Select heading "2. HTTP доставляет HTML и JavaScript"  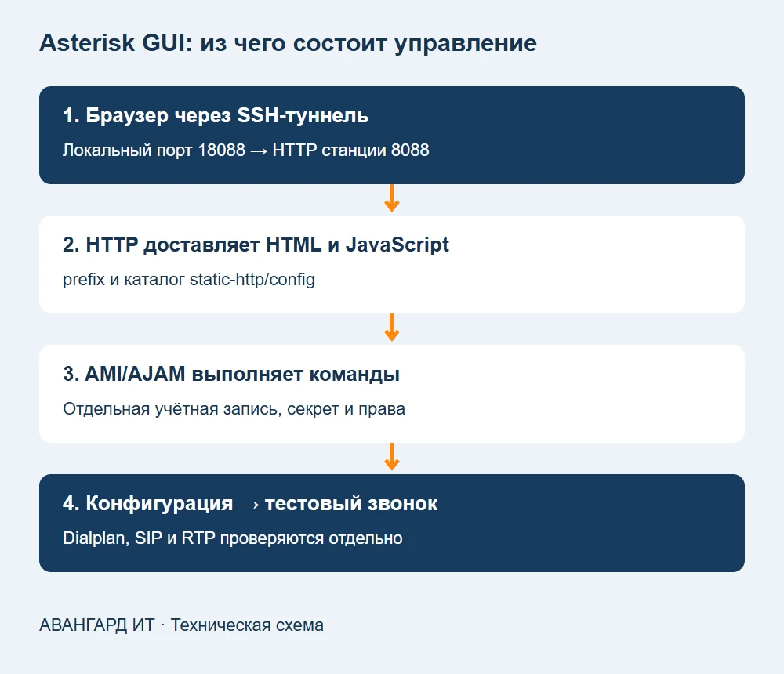(256, 245)
